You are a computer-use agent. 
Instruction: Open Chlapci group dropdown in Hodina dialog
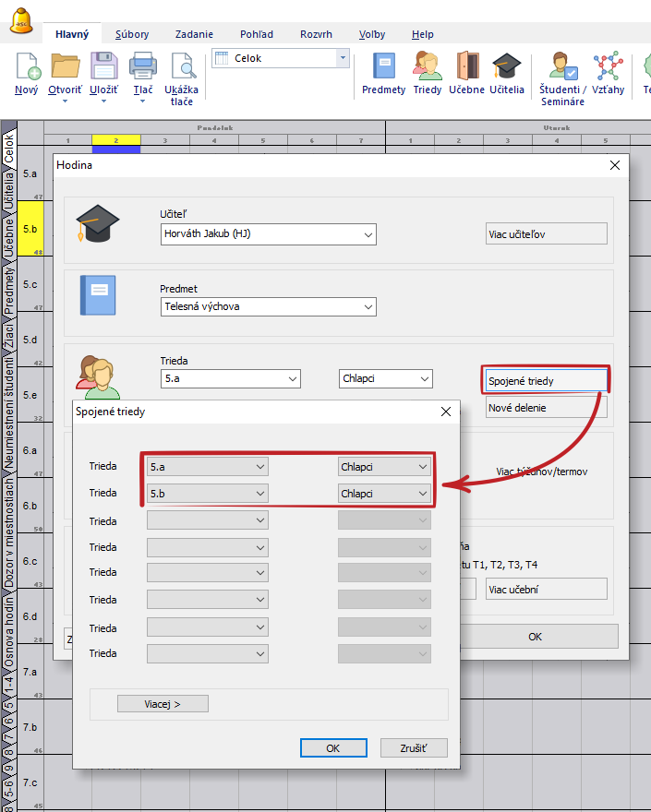(386, 378)
